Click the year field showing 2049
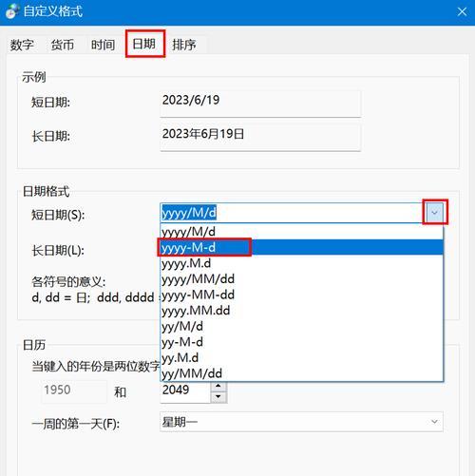Image resolution: width=475 pixels, height=476 pixels. tap(185, 392)
